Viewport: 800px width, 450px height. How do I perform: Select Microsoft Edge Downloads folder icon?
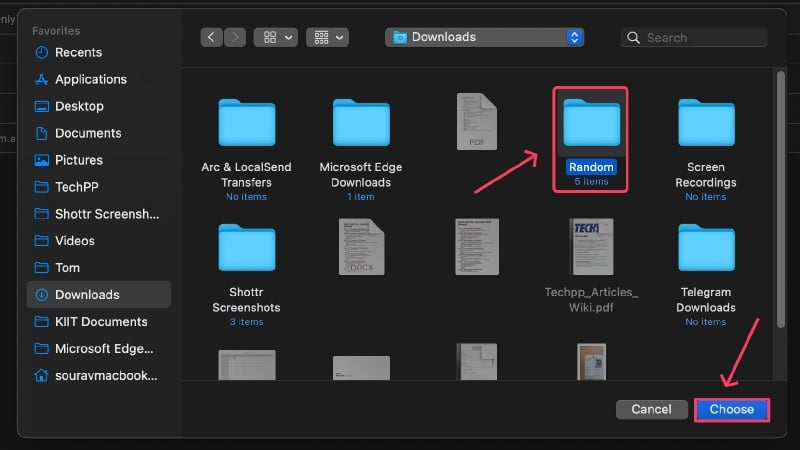pos(361,123)
